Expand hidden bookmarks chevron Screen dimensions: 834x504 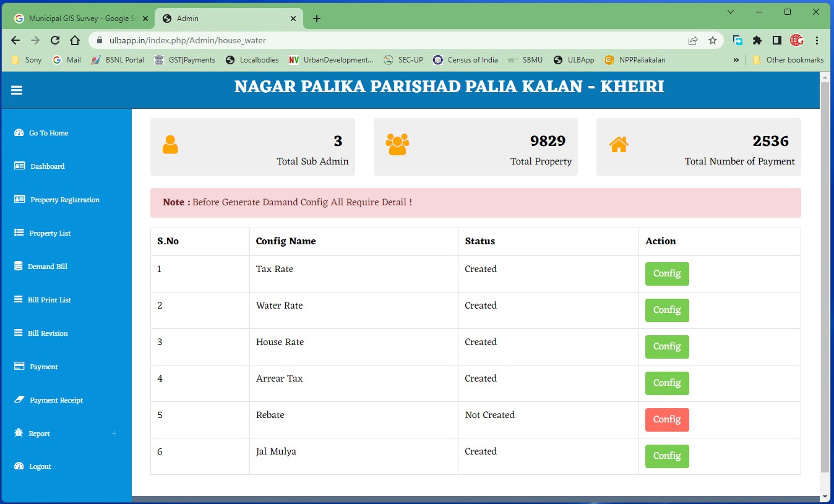(736, 60)
